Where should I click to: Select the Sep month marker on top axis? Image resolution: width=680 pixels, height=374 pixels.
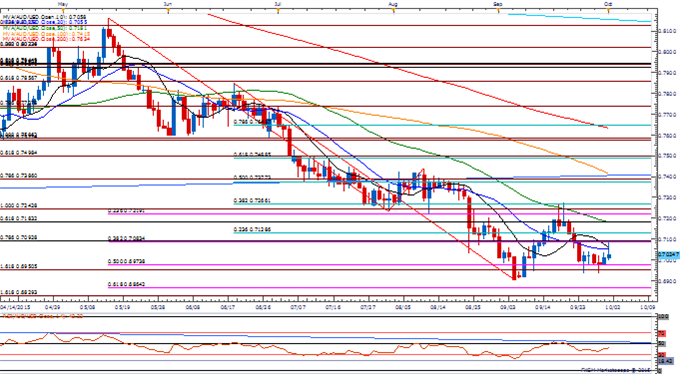pyautogui.click(x=498, y=4)
